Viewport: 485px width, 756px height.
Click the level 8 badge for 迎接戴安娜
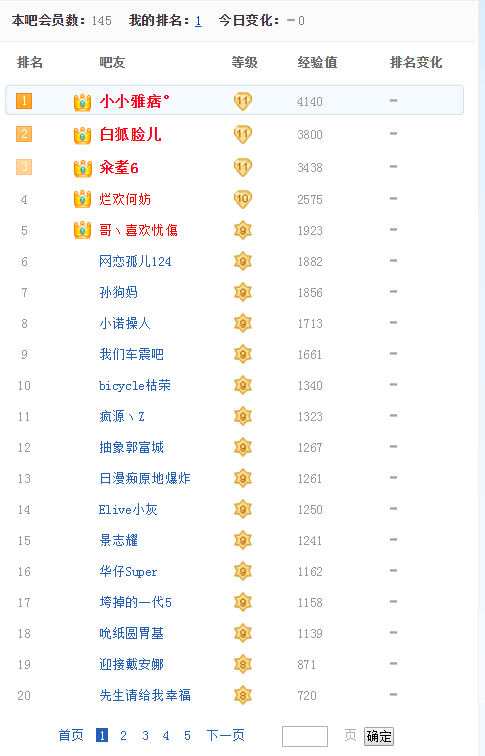coord(243,664)
